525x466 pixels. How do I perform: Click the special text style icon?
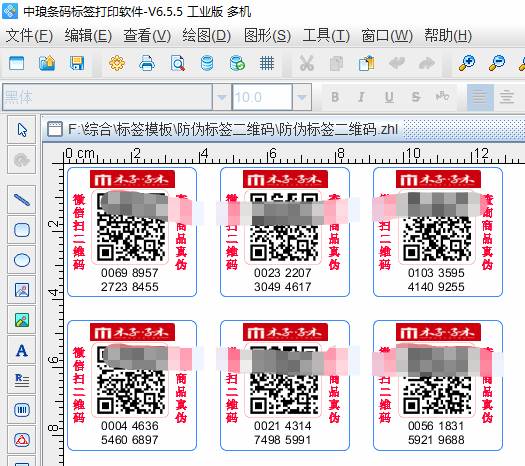[x=442, y=97]
